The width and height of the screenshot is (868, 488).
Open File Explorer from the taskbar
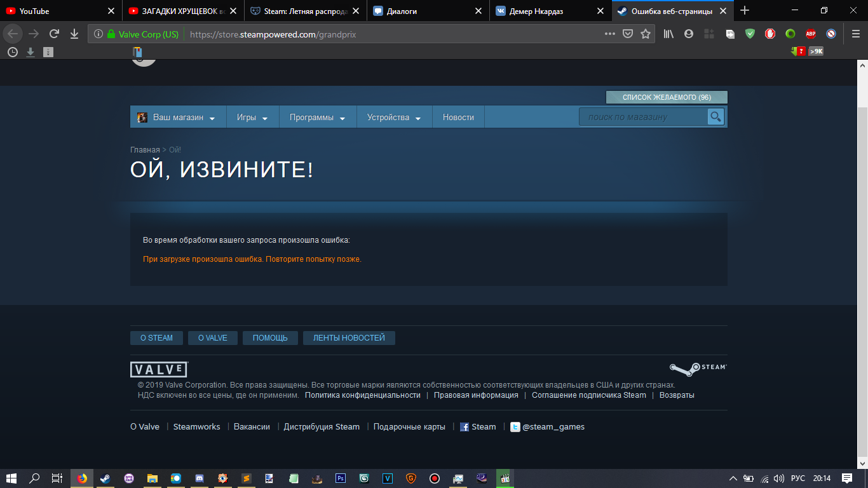pos(152,478)
